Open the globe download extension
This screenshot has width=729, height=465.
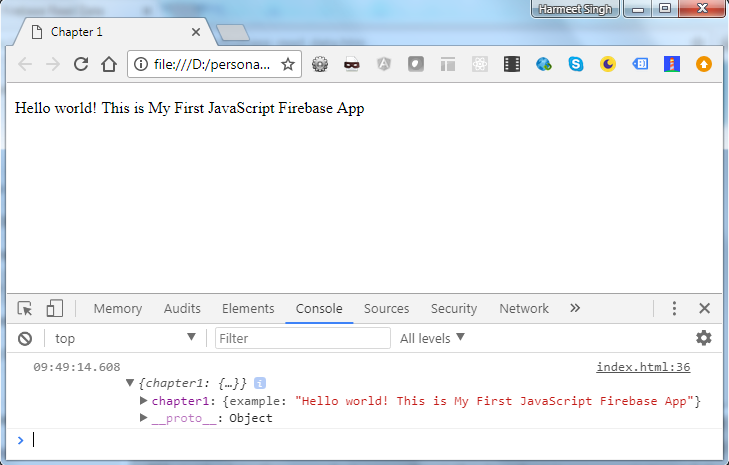click(x=543, y=64)
